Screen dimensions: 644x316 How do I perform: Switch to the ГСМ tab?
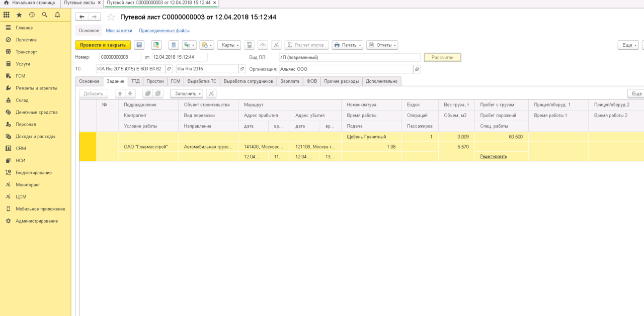point(175,81)
